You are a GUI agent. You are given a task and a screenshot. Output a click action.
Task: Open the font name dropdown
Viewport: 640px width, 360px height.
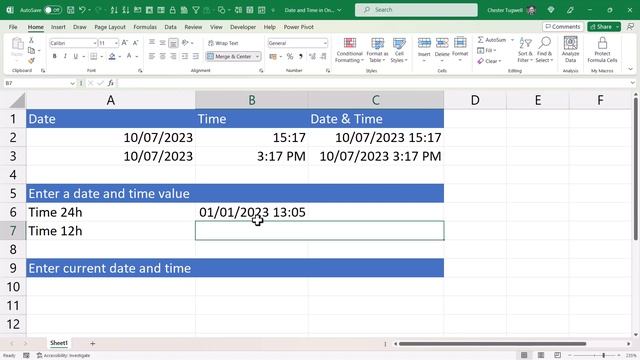[94, 43]
